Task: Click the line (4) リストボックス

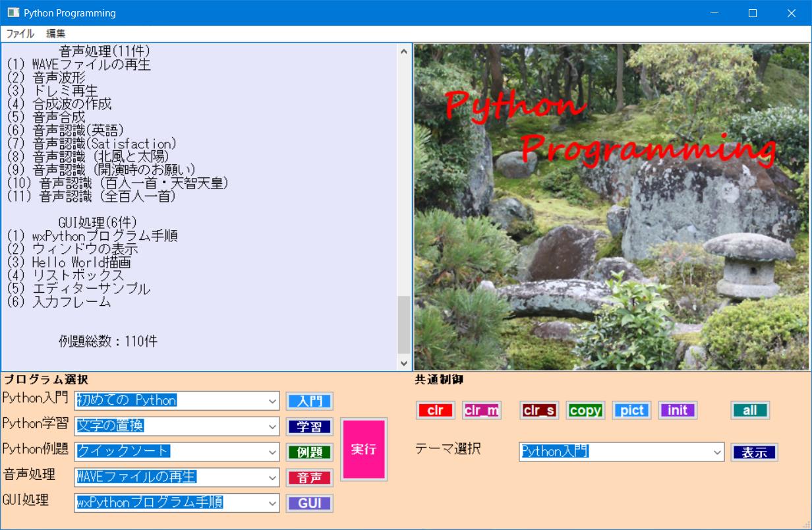Action: [65, 276]
